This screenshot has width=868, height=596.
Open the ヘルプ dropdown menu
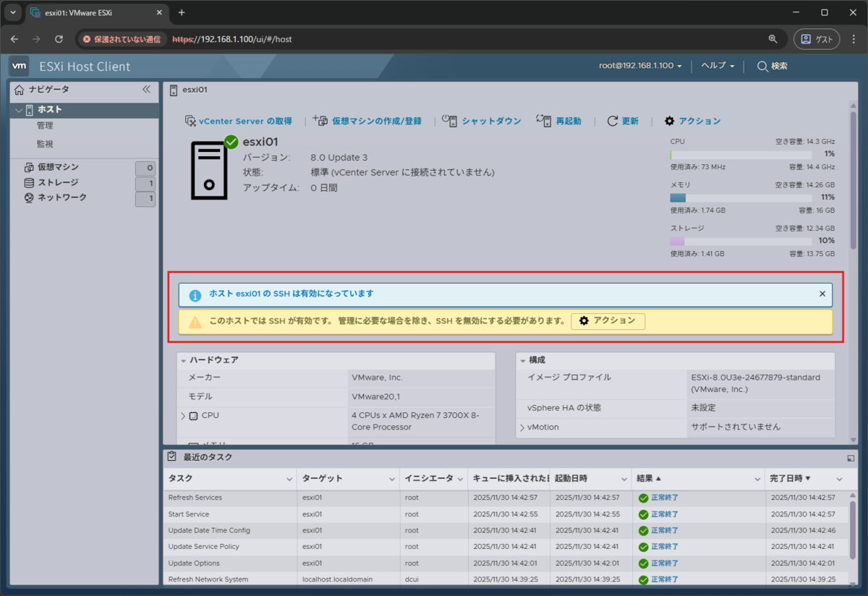pyautogui.click(x=716, y=66)
